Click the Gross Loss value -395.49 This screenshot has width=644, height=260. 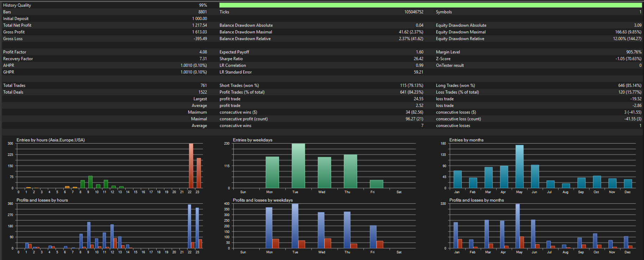[200, 39]
